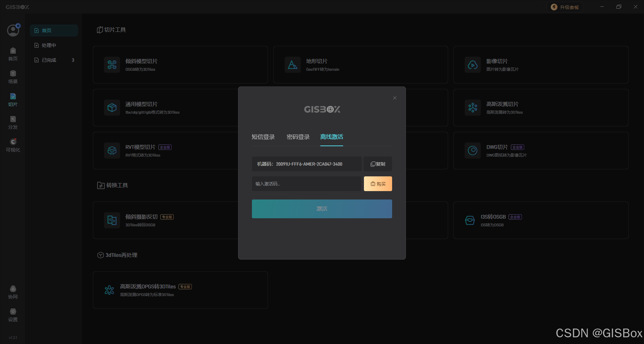Restore down the GISBox window
The height and width of the screenshot is (344, 644).
(x=619, y=7)
